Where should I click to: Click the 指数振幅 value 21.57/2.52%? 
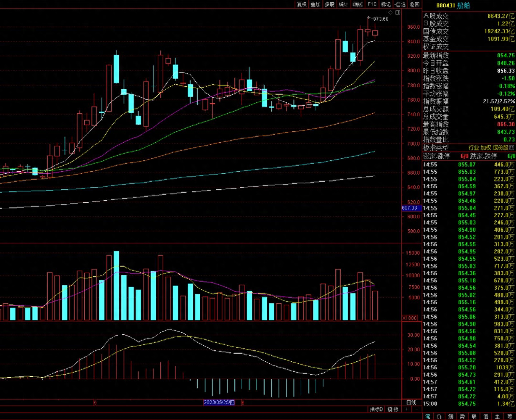[499, 101]
